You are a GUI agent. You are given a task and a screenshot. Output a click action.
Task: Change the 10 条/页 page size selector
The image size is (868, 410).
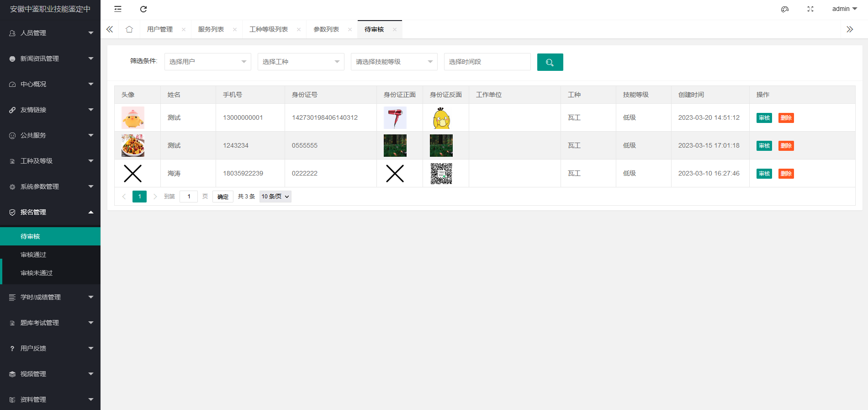(275, 197)
